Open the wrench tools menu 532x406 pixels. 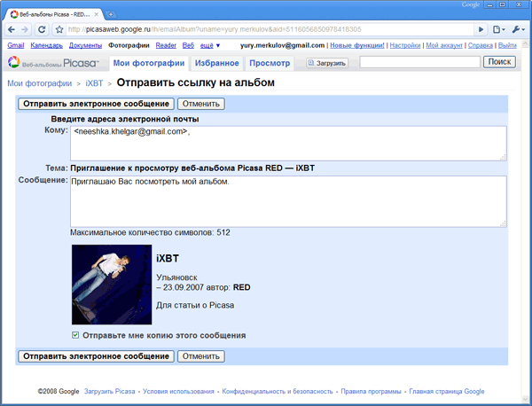pos(518,29)
